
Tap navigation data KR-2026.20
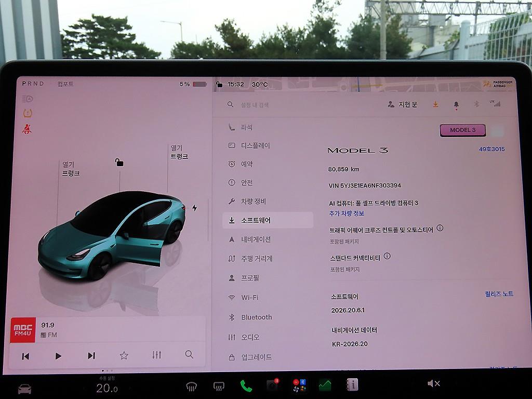(350, 344)
